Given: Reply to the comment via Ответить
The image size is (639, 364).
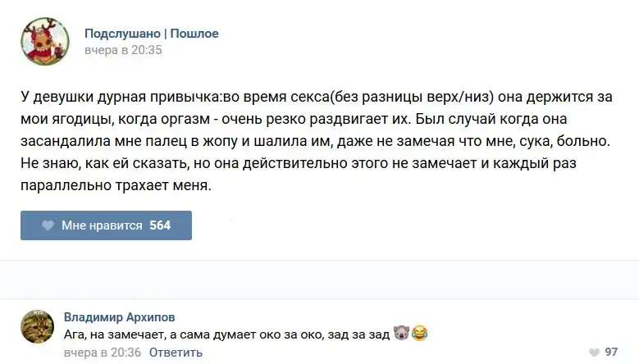Looking at the screenshot, I should [176, 353].
